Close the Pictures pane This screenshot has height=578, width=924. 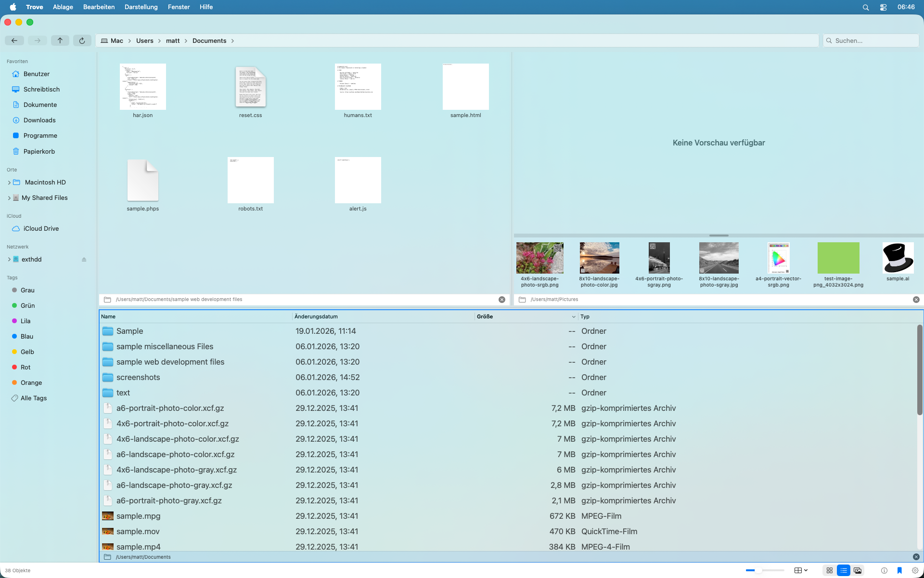tap(916, 300)
